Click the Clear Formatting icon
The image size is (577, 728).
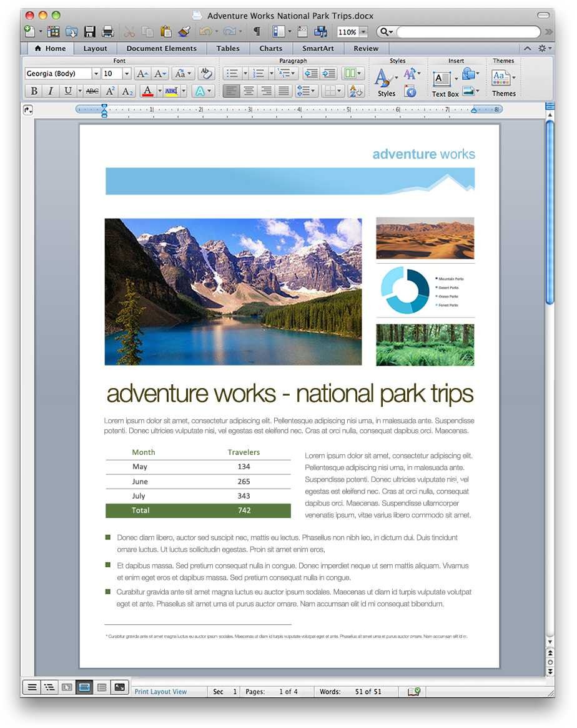[205, 73]
